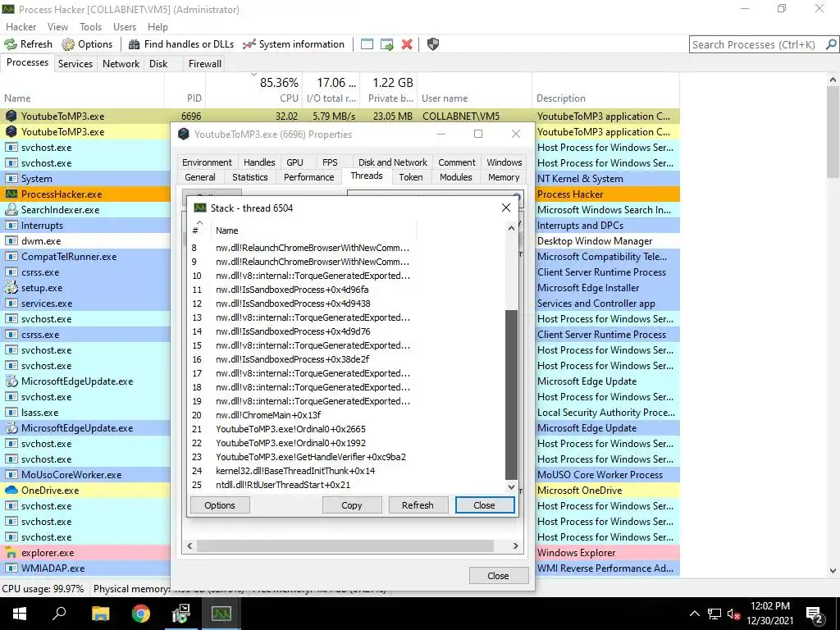840x630 pixels.
Task: Open the Help menu
Action: 157,27
